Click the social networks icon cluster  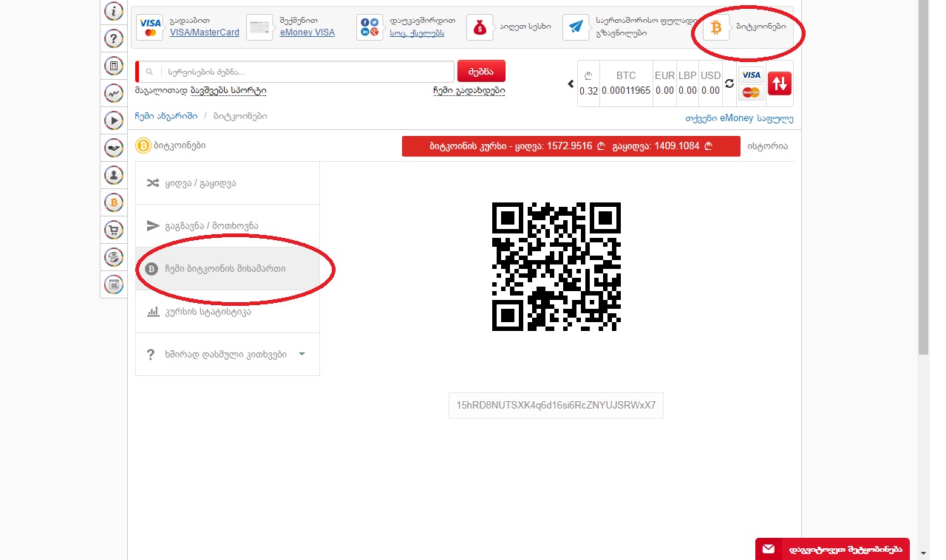coord(370,27)
